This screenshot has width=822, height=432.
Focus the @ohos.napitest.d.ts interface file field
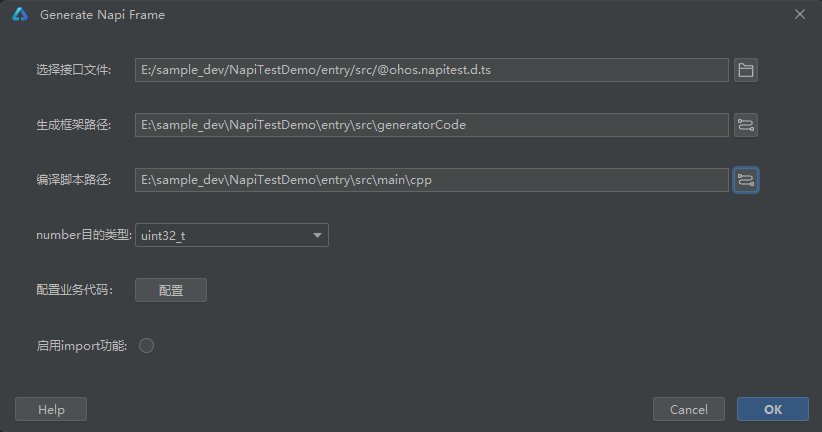(432, 70)
